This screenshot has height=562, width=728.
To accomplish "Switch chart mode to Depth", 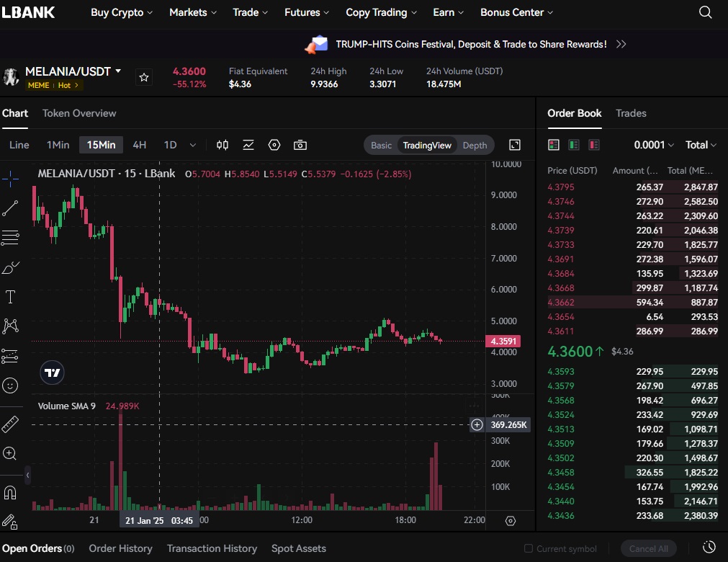I will pyautogui.click(x=475, y=146).
